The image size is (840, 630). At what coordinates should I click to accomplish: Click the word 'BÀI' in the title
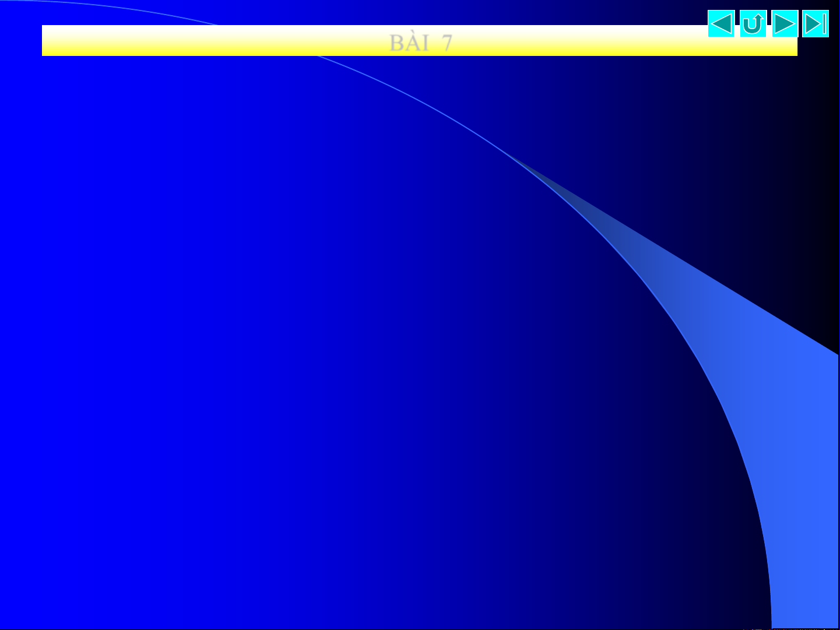pyautogui.click(x=409, y=43)
